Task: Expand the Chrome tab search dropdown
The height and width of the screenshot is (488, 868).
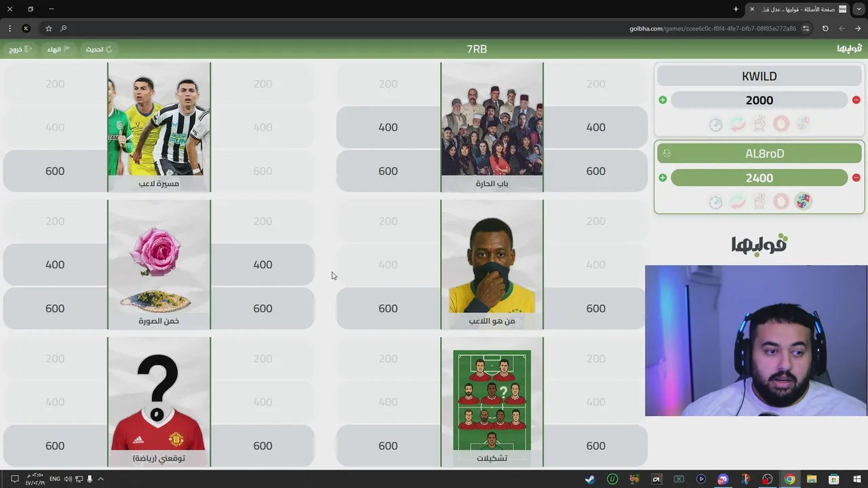Action: pos(859,9)
